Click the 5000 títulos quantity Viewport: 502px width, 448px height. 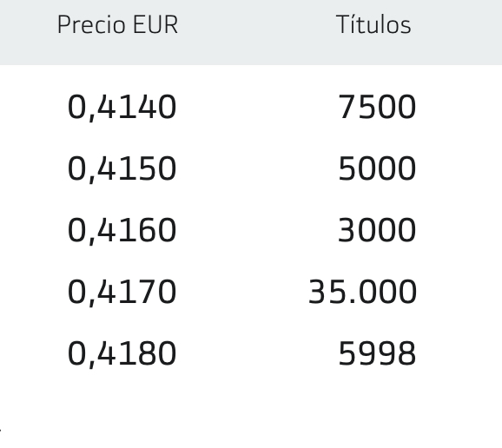[x=377, y=169]
